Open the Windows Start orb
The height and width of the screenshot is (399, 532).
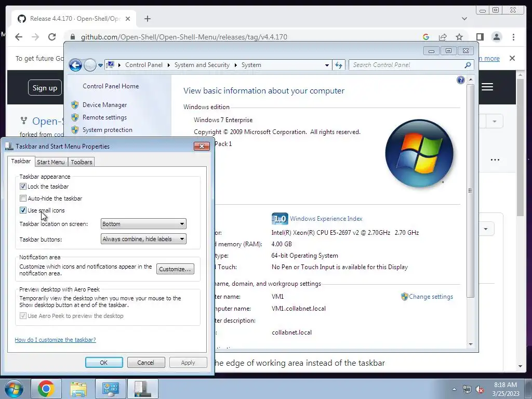[14, 389]
